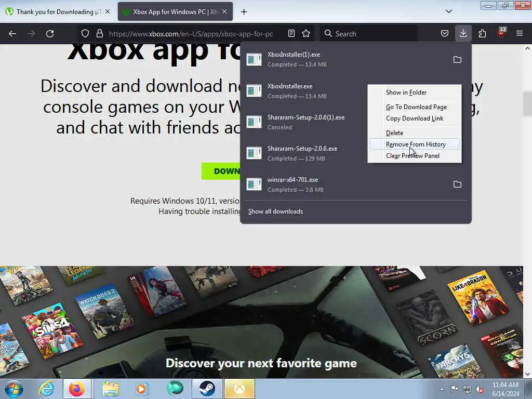Viewport: 532px width, 399px height.
Task: Open XboxInstaller(1).exe download file icon
Action: [x=254, y=59]
